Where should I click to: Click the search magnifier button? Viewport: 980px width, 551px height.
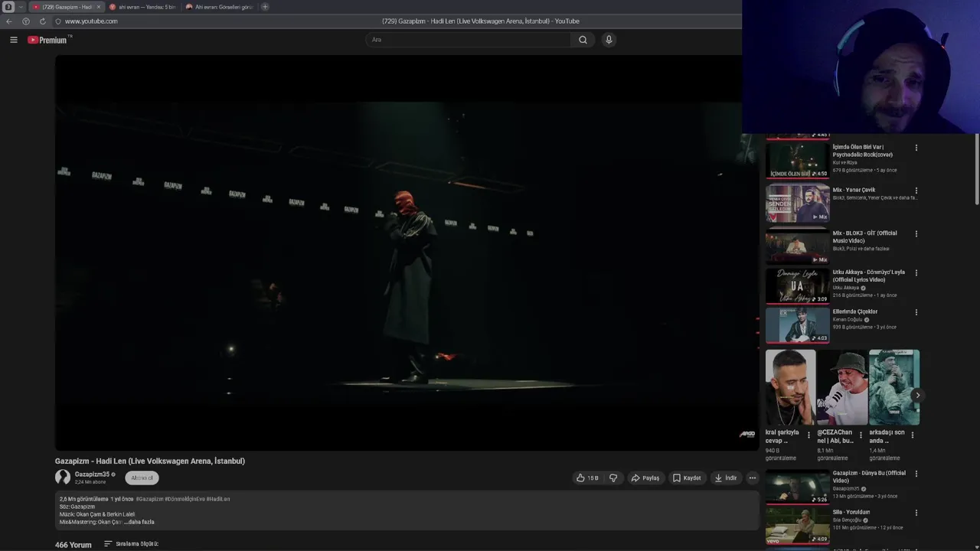coord(583,40)
